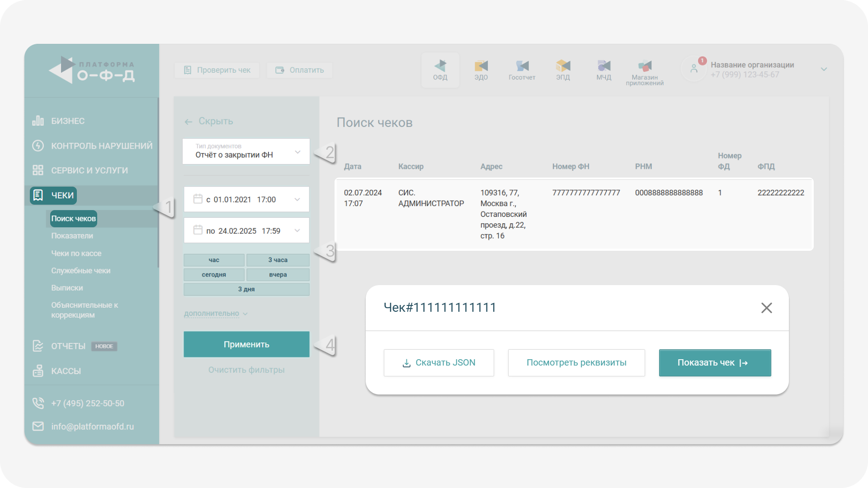Select the 'сегодня' quick period filter
The width and height of the screenshot is (868, 488).
click(214, 275)
